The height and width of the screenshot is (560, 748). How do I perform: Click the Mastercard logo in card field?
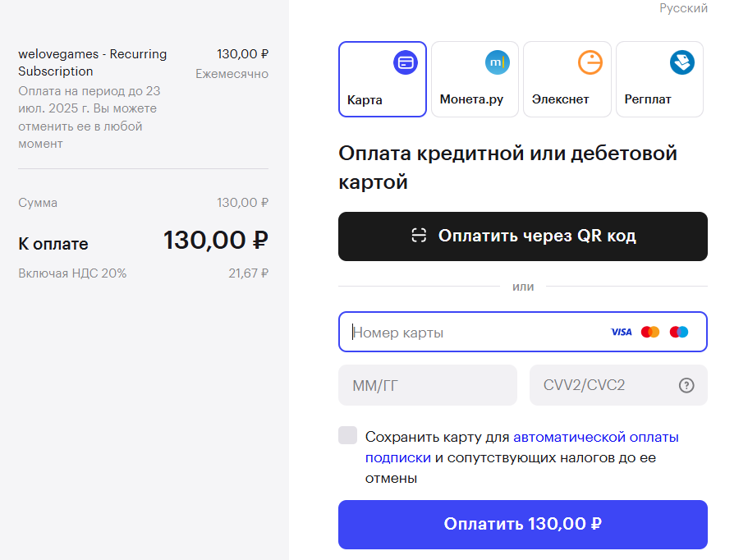click(x=650, y=332)
